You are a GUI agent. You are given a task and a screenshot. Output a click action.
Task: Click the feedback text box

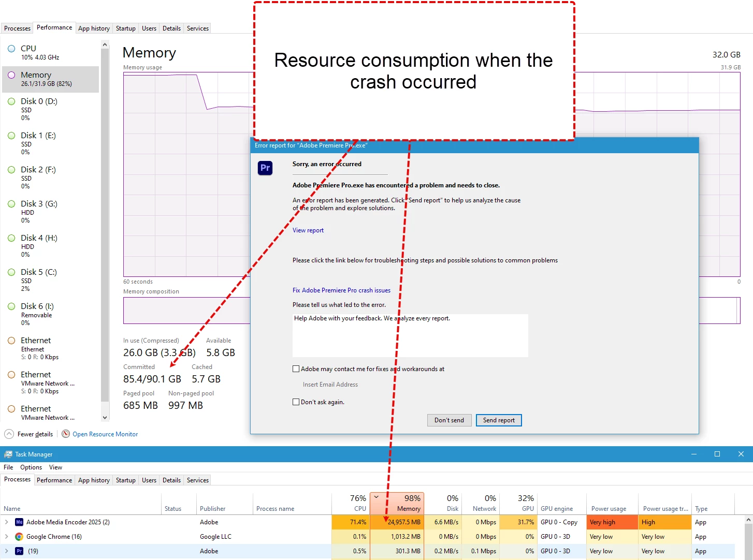(410, 335)
